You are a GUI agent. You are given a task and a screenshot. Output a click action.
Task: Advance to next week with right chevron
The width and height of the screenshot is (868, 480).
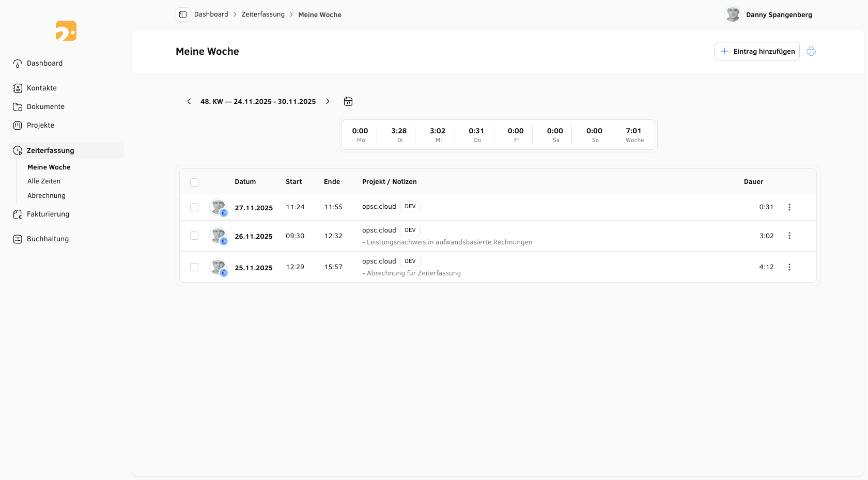click(x=328, y=101)
